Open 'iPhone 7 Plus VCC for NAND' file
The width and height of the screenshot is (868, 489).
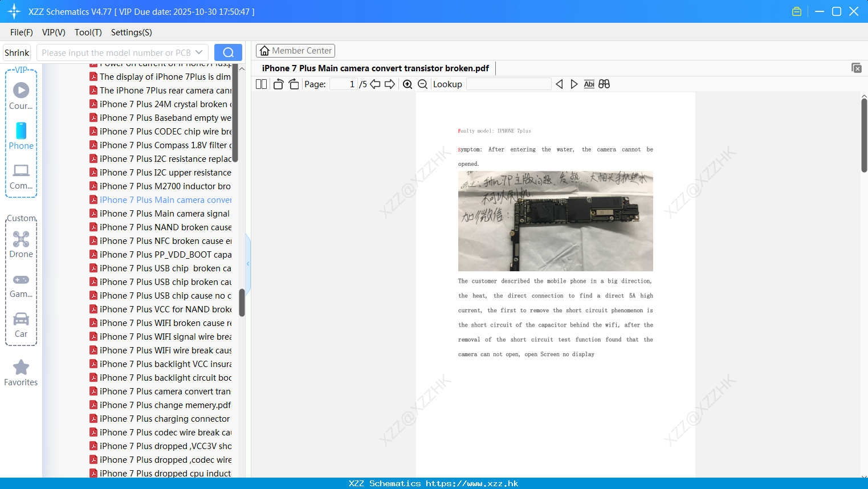pyautogui.click(x=165, y=309)
